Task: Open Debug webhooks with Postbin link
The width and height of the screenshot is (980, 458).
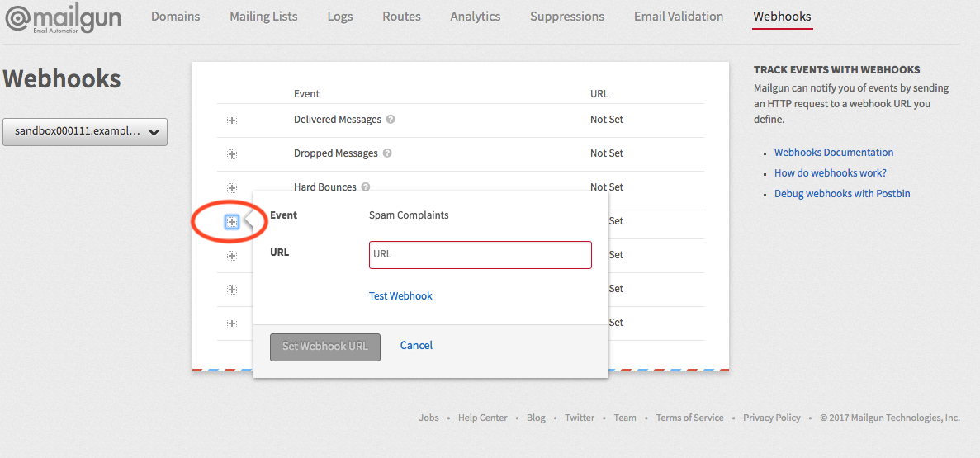Action: coord(841,194)
